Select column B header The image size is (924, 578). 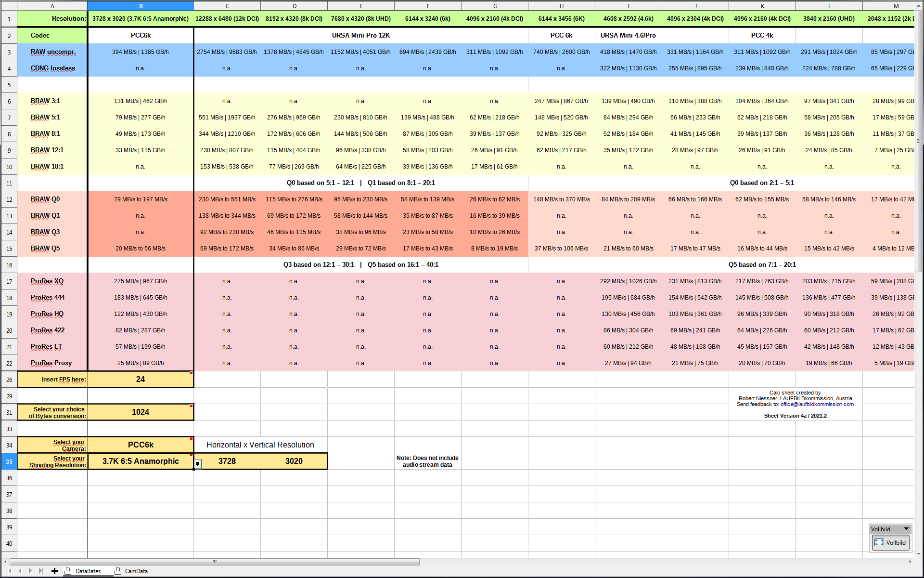pos(141,6)
